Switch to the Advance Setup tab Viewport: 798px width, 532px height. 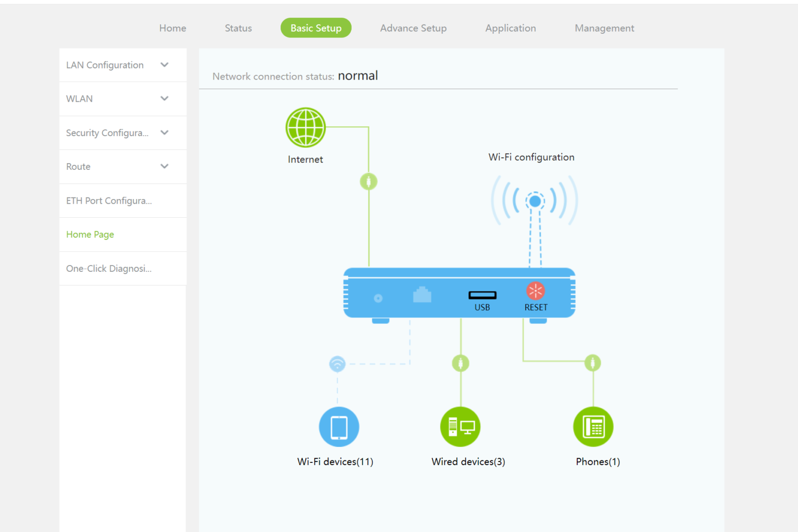coord(413,28)
